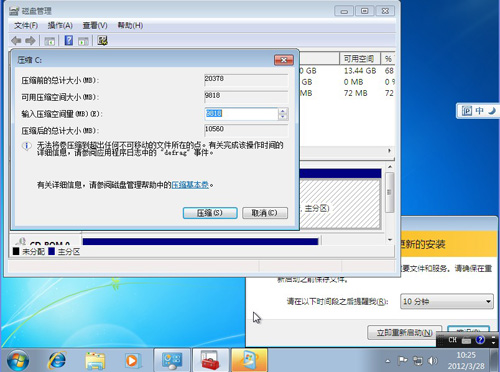Click the 立即重新启动(N) button
Viewport: 500px width, 372px height.
(x=404, y=332)
